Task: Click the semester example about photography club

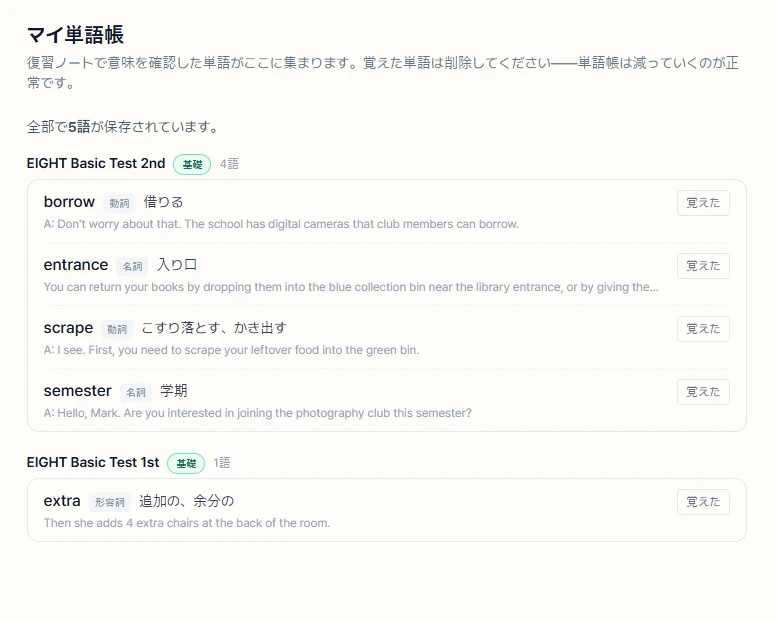Action: [x=258, y=413]
